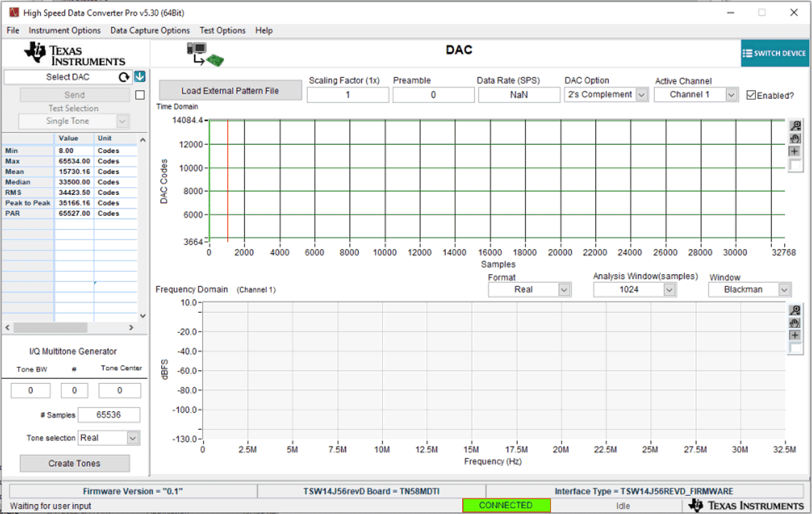Click the PAR value 65527.00 cell
The width and height of the screenshot is (812, 514).
point(74,214)
